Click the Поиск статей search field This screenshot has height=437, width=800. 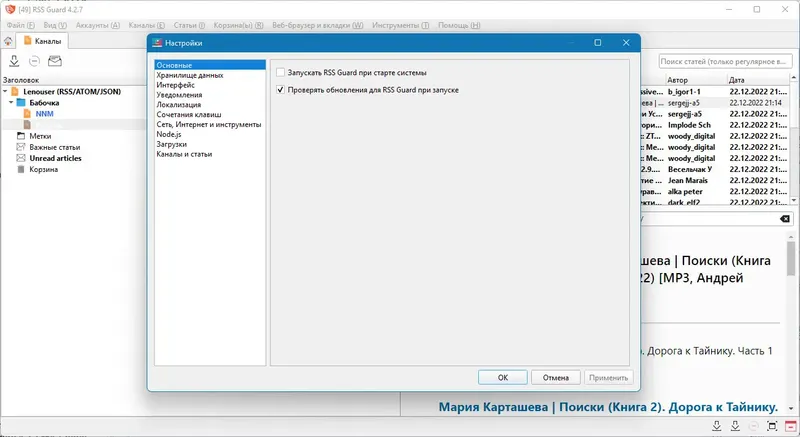pos(725,61)
